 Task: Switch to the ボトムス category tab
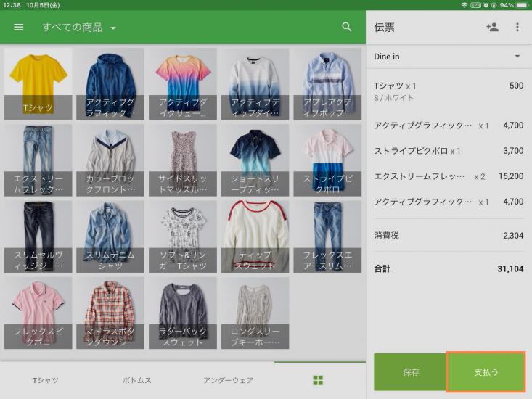136,380
